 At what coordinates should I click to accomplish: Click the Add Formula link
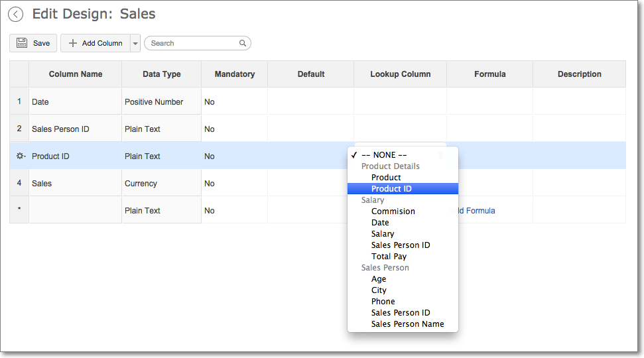point(476,211)
